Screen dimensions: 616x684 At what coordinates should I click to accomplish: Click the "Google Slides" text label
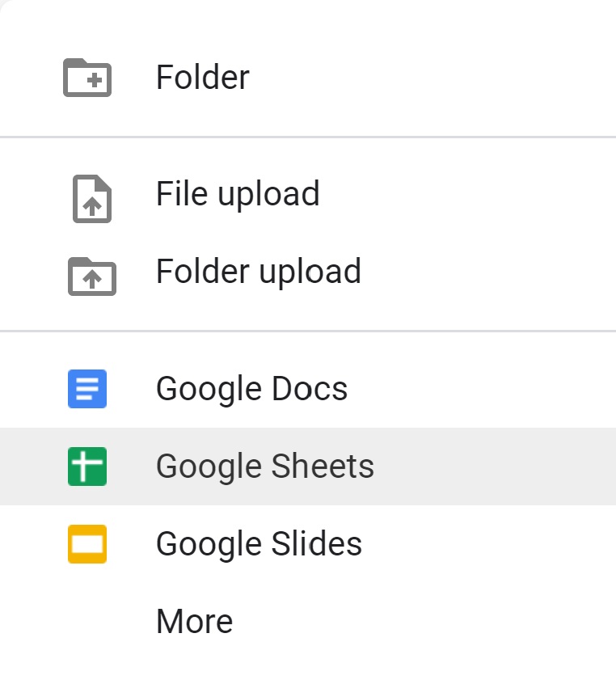(x=259, y=544)
